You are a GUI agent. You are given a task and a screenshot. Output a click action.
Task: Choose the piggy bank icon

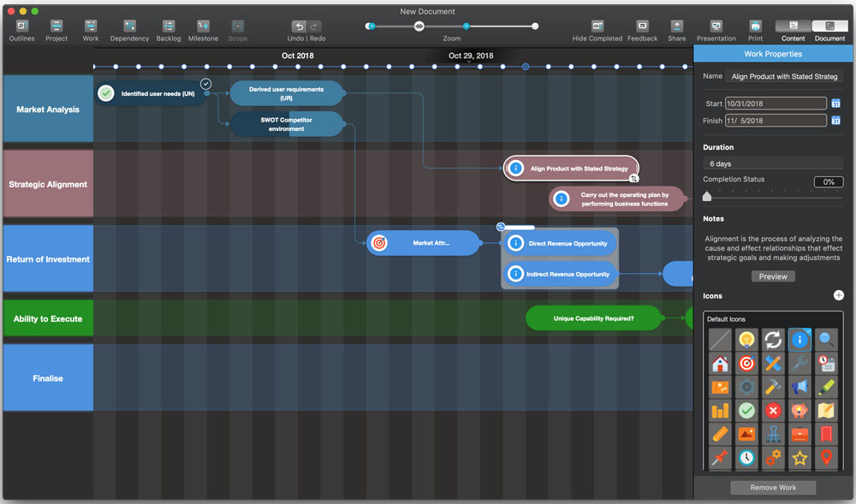(800, 410)
